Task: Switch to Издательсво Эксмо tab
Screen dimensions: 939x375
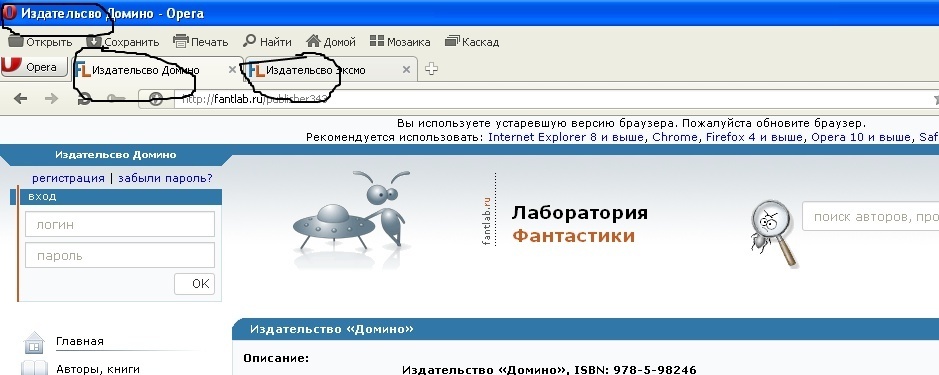Action: tap(331, 70)
